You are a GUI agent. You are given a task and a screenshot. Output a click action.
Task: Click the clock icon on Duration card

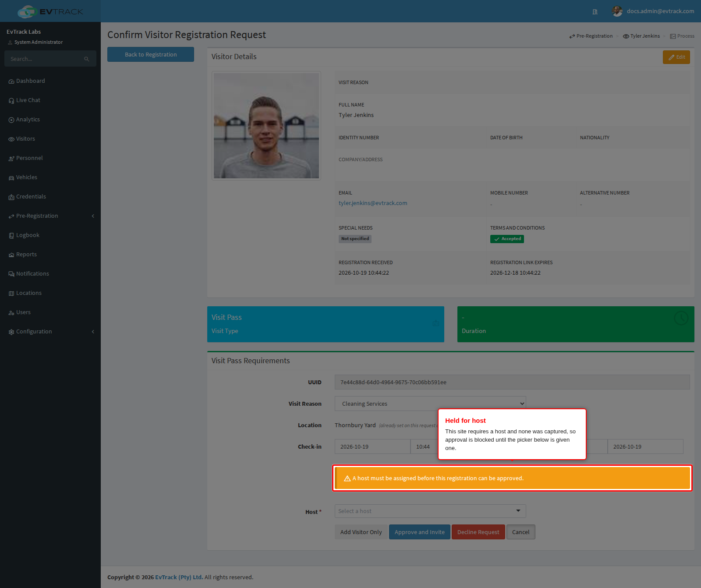[x=681, y=318]
